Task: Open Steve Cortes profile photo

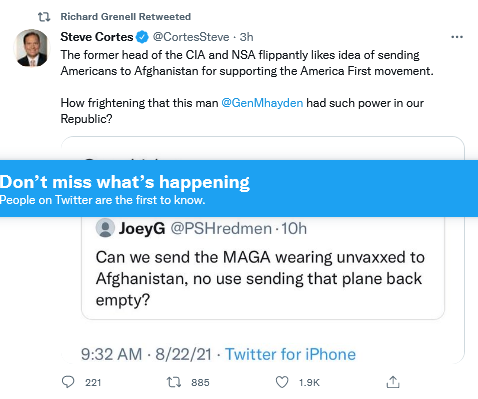Action: [32, 48]
